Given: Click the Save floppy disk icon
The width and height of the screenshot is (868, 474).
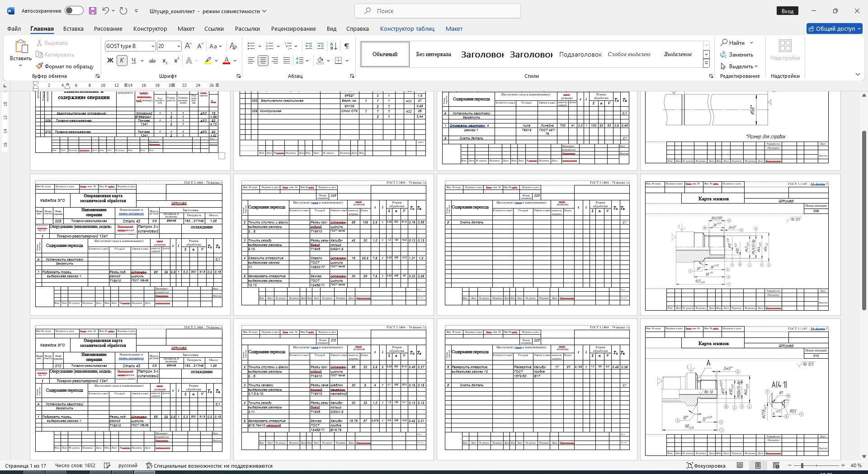Looking at the screenshot, I should [x=93, y=11].
